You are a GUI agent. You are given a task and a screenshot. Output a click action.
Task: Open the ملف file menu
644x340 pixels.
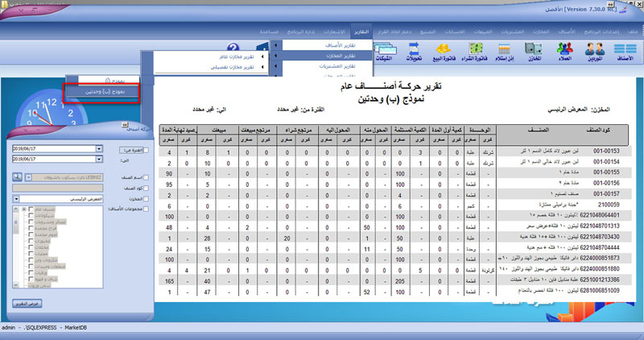633,31
